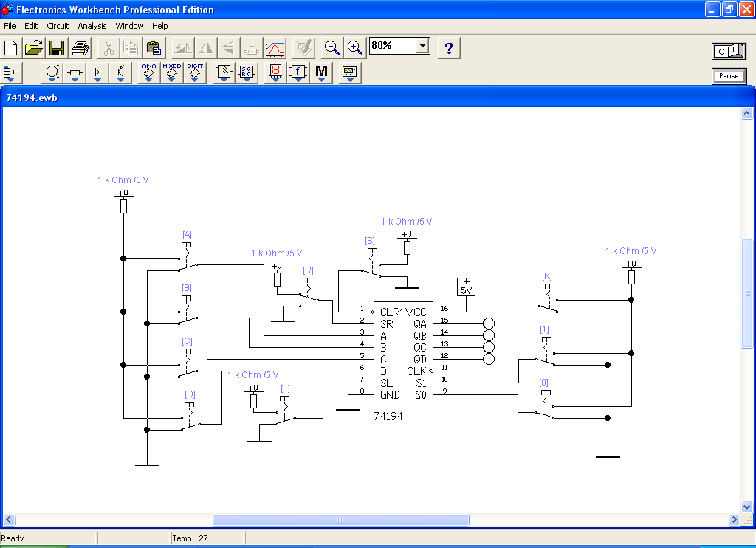
Task: Display analysis graphs
Action: click(x=275, y=48)
